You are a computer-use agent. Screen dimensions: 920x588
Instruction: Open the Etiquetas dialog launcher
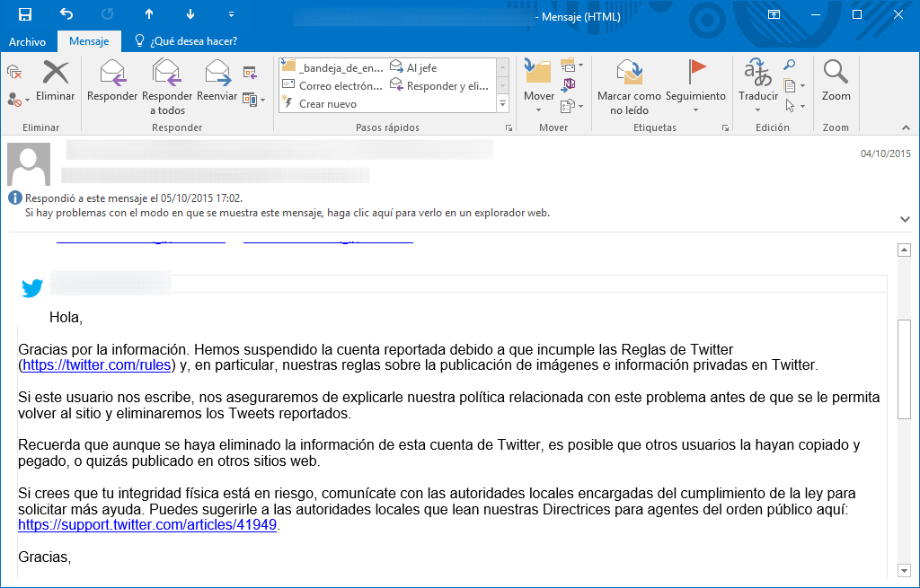click(726, 127)
